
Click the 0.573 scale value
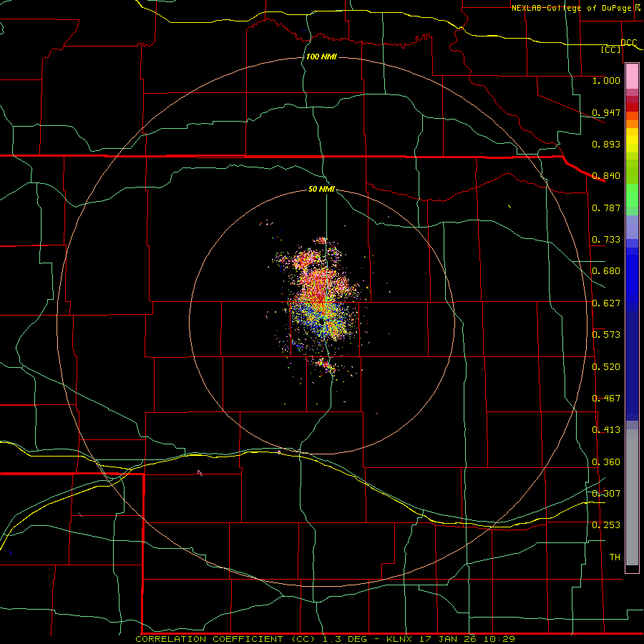tap(606, 335)
